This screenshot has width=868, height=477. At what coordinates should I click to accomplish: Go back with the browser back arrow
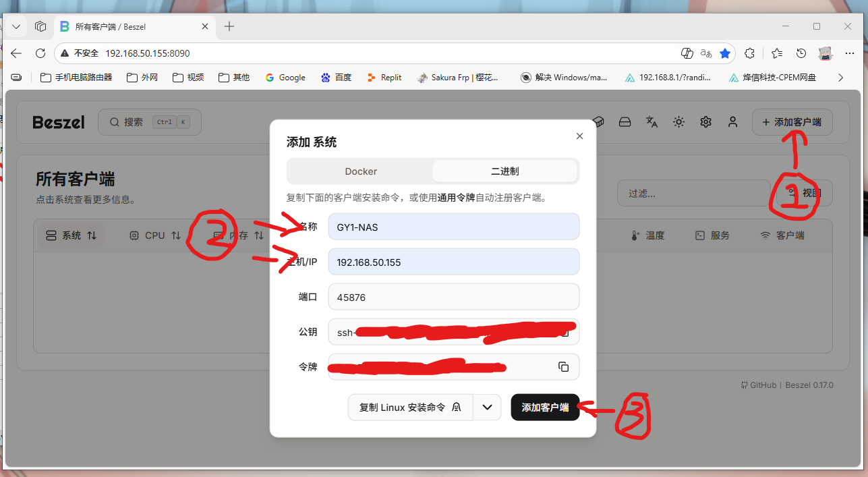click(x=16, y=53)
